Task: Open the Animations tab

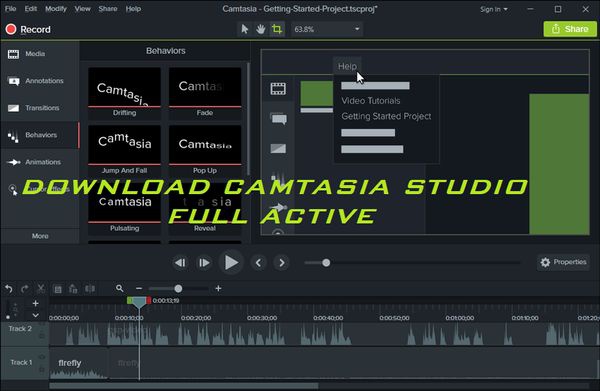Action: coord(40,162)
